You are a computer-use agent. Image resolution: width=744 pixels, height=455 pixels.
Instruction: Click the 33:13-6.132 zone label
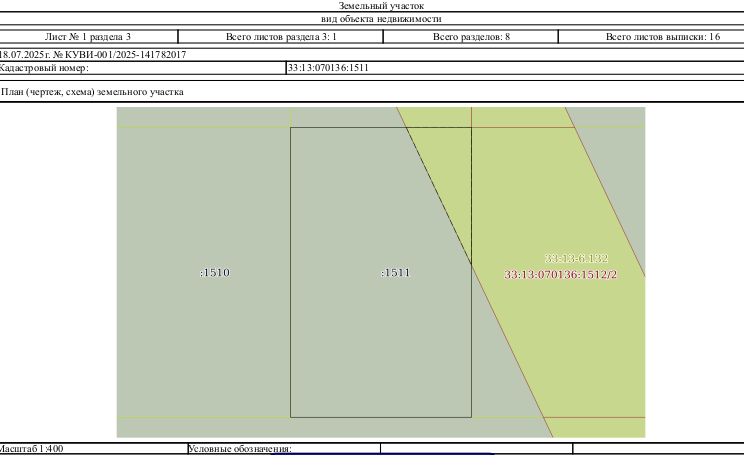tap(576, 259)
